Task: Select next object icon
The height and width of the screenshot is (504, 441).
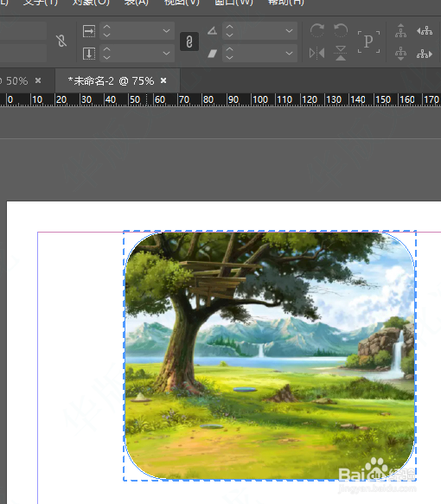Action: pos(425,54)
